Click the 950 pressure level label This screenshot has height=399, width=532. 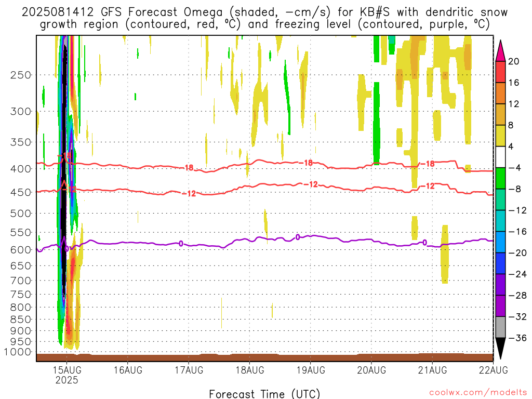[x=21, y=342]
